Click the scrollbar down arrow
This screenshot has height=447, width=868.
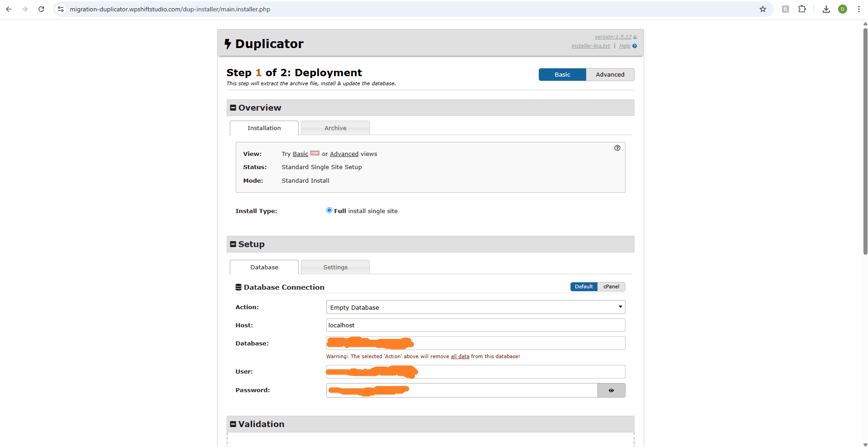[865, 444]
